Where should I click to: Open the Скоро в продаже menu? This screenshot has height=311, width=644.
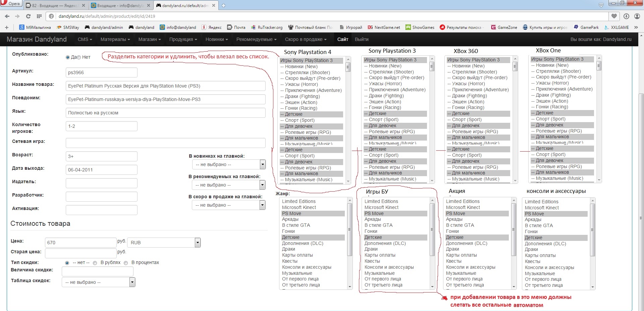coord(306,39)
